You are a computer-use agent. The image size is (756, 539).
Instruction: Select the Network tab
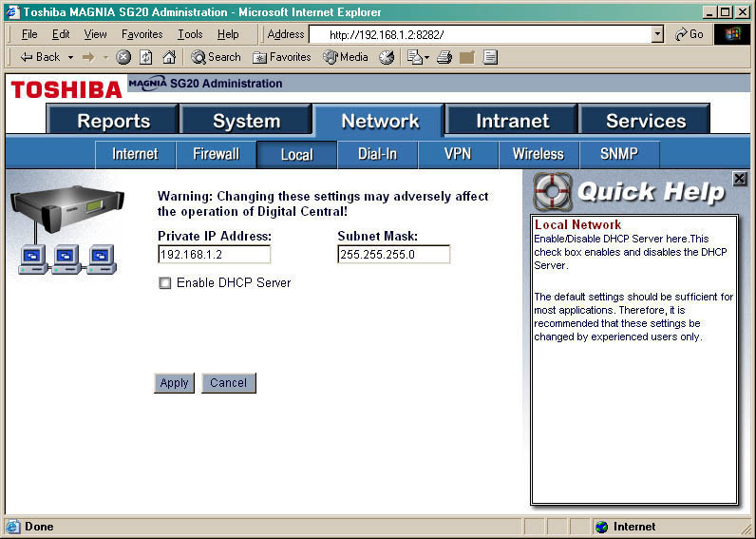380,120
